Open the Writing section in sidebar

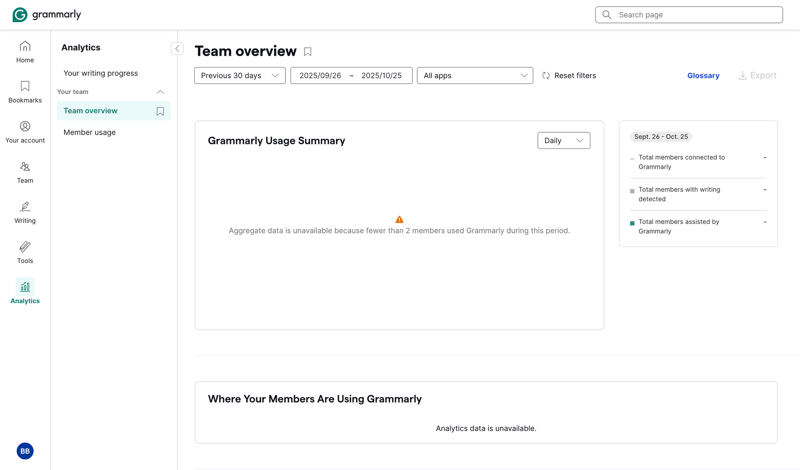tap(24, 212)
